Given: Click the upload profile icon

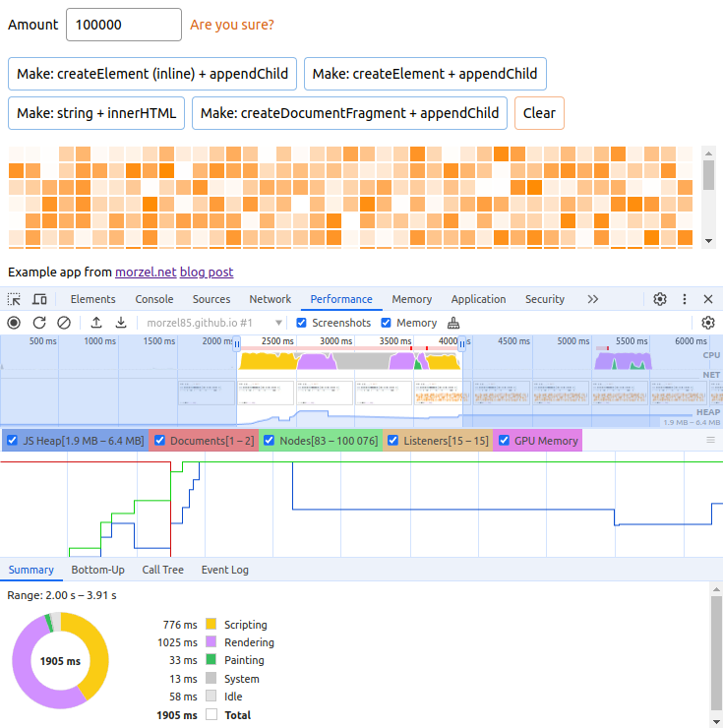Looking at the screenshot, I should 96,323.
